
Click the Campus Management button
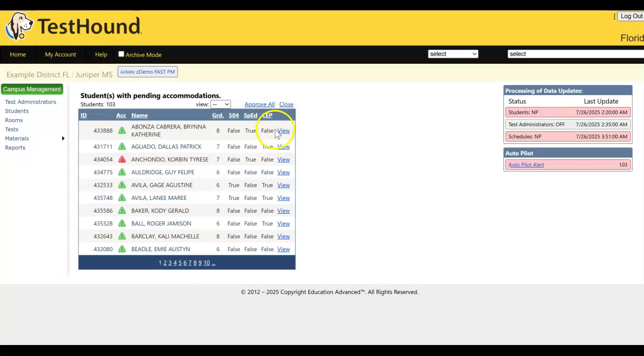point(32,89)
